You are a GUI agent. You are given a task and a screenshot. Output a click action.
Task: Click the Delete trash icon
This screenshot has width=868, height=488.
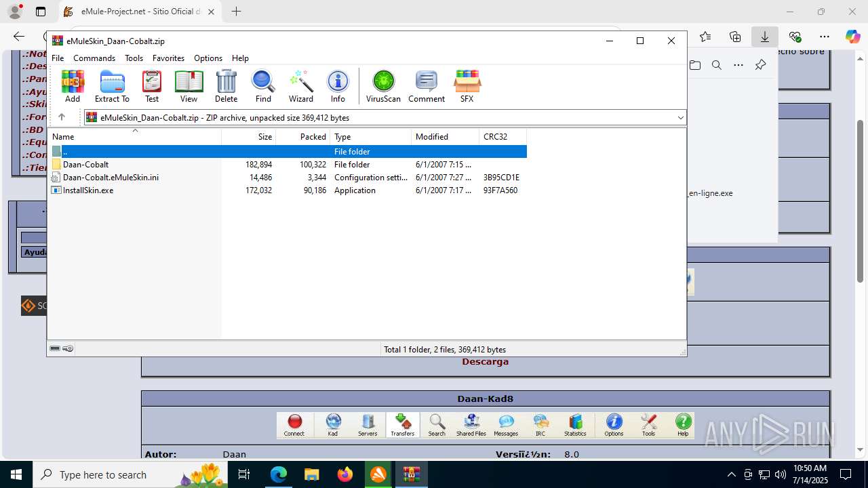click(226, 86)
